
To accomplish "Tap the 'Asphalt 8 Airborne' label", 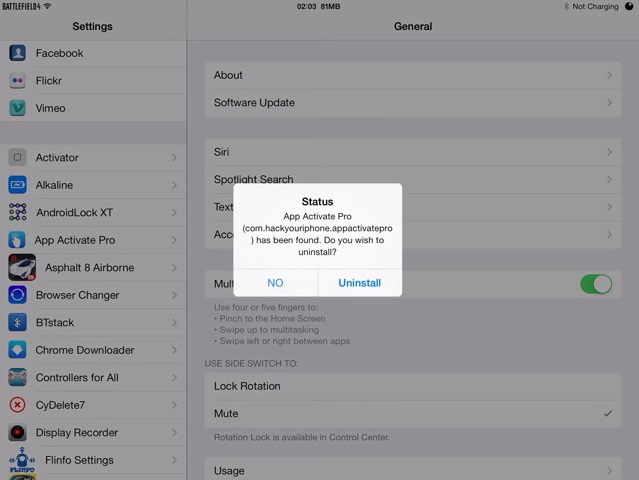I will click(90, 268).
